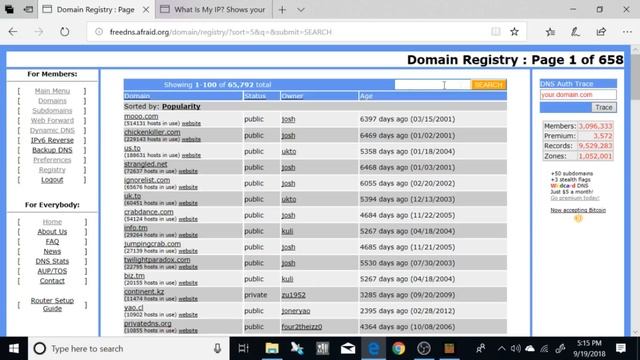The image size is (640, 360).
Task: Open privatedns.org domain link
Action: tap(148, 324)
